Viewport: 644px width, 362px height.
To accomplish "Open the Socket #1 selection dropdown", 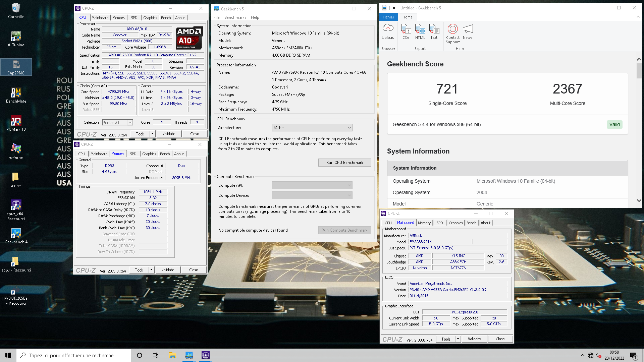I will click(117, 123).
